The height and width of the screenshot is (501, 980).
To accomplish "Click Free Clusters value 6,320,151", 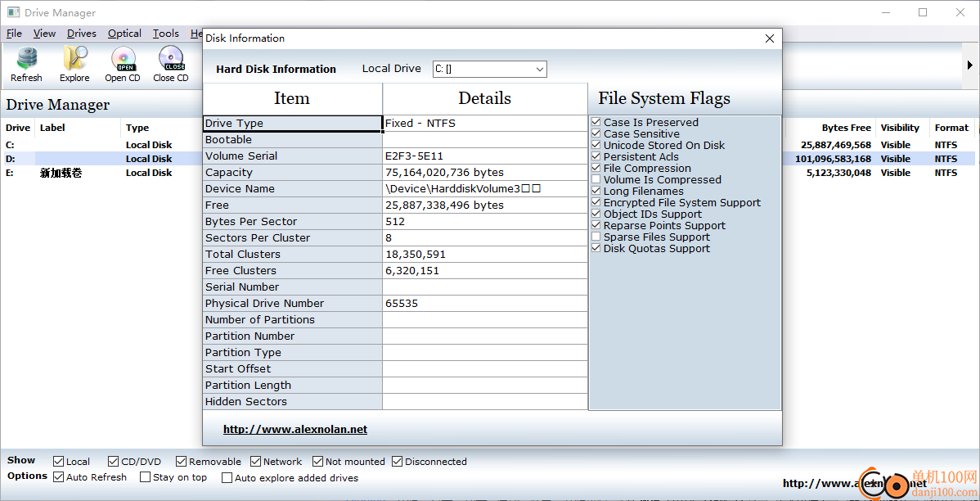I will pos(485,270).
